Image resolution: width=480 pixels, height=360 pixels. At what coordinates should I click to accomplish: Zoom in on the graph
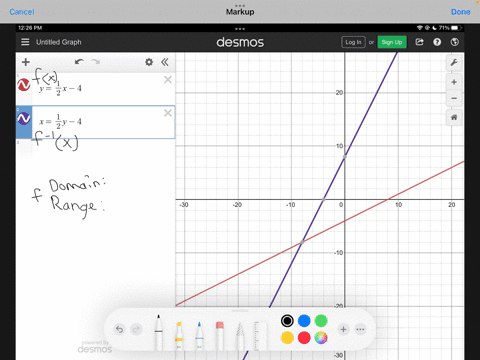coord(454,82)
